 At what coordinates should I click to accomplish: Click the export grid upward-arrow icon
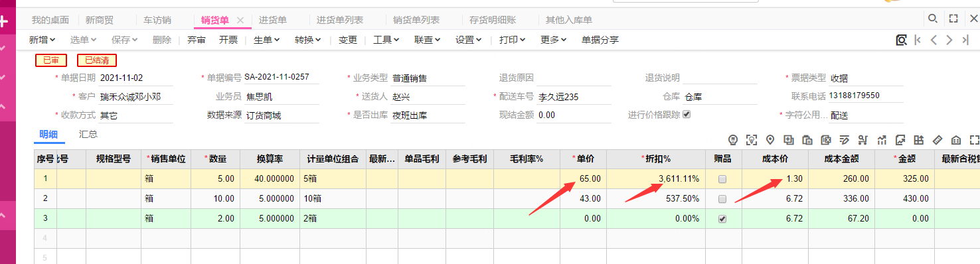919,140
